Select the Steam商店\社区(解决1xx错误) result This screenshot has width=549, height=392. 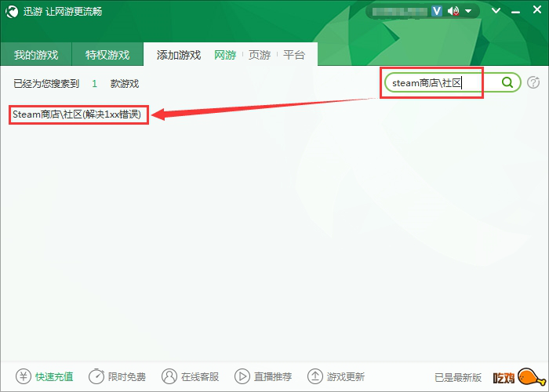77,114
